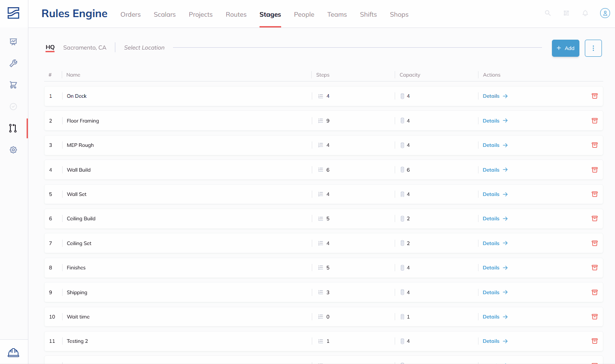Open the wrench tools sidebar icon

tap(14, 64)
